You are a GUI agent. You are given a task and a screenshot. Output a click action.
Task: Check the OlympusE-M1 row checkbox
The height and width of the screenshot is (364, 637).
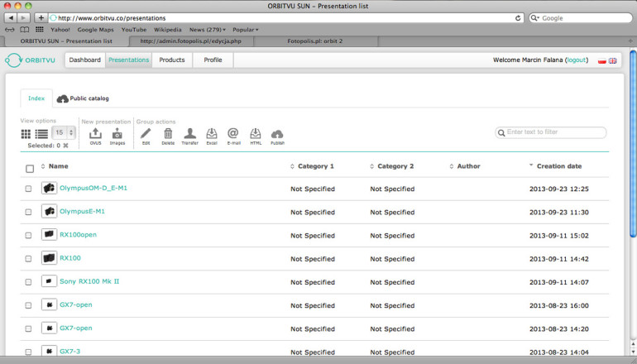tap(28, 212)
